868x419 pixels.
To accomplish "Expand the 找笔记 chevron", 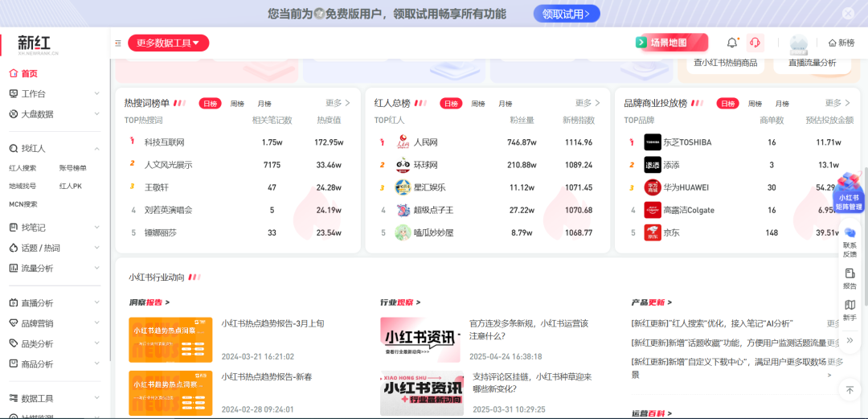I will tap(97, 228).
